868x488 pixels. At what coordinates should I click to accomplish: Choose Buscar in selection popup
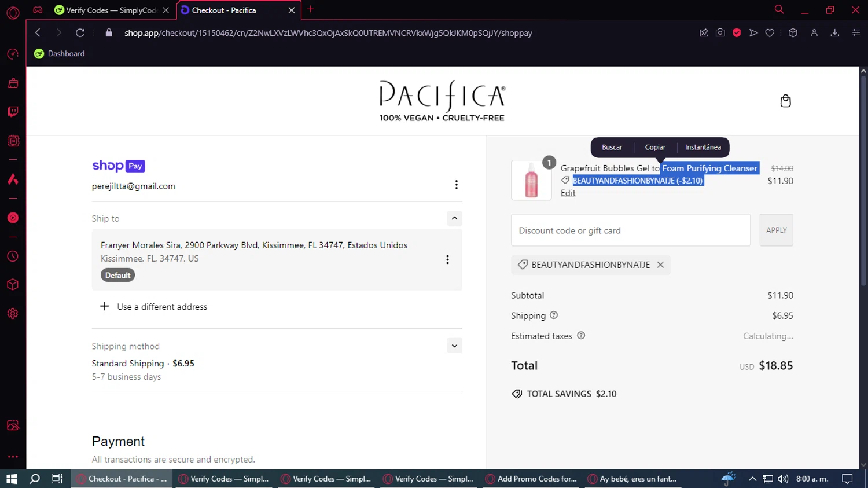click(x=612, y=147)
